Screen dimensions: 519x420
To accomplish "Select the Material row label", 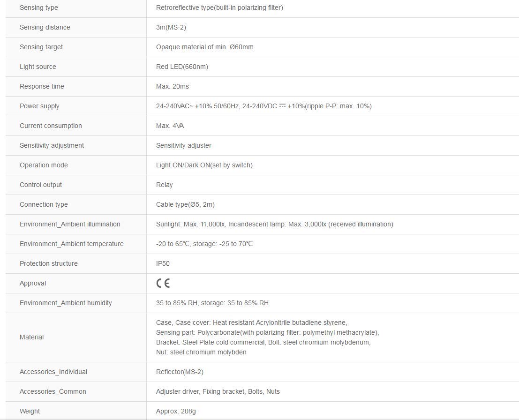I will pos(31,337).
